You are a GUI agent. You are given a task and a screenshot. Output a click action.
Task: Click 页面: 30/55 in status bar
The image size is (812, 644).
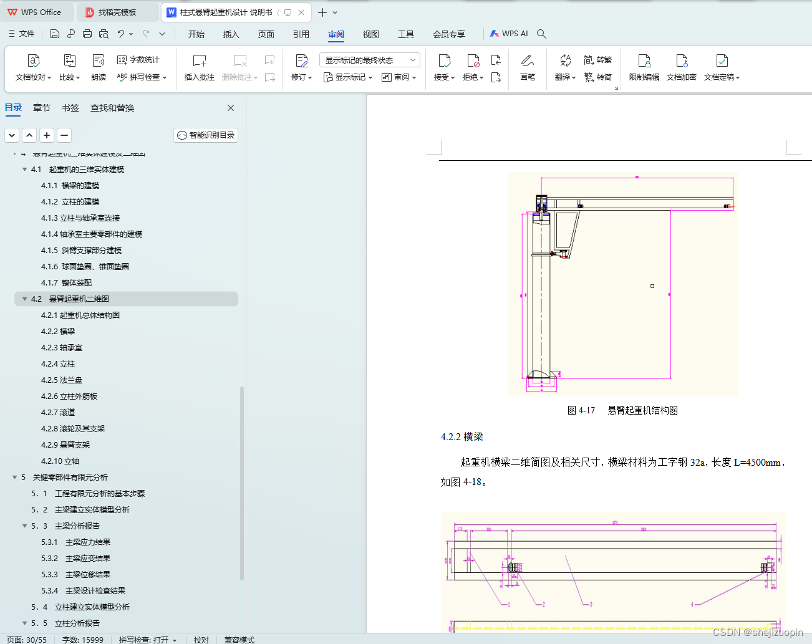[26, 640]
